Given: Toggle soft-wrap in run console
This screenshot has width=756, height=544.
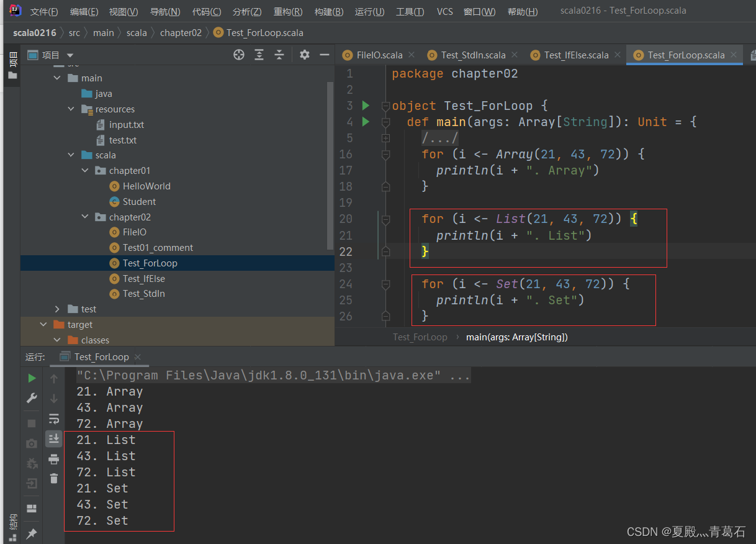Looking at the screenshot, I should click(x=54, y=419).
